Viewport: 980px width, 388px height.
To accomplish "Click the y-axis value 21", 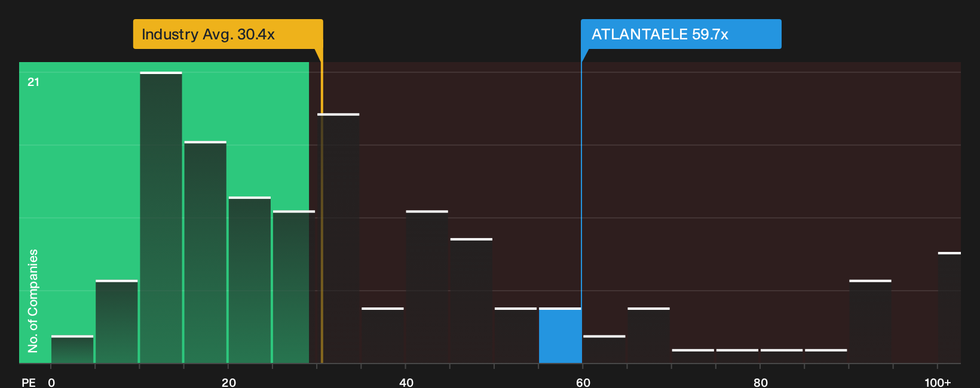I will pyautogui.click(x=33, y=82).
